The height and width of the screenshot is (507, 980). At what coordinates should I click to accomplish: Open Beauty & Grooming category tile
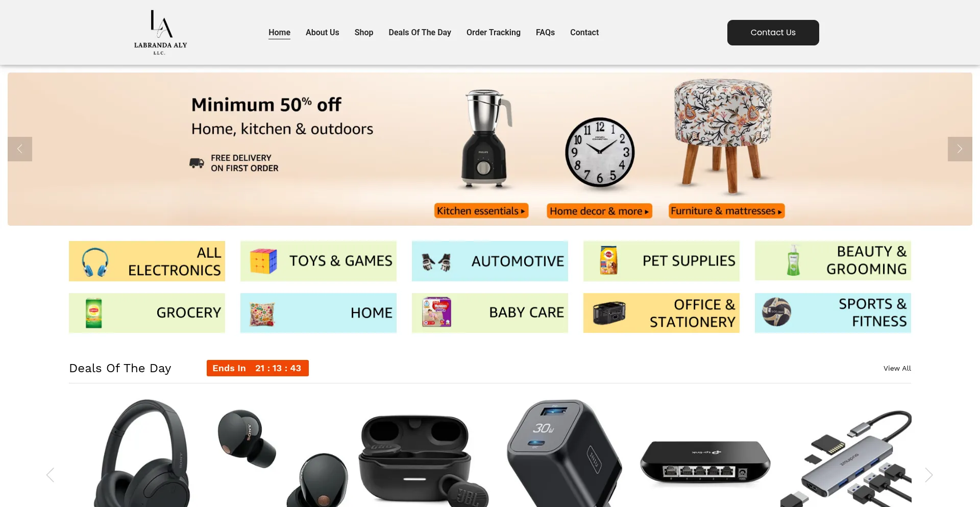click(x=833, y=260)
